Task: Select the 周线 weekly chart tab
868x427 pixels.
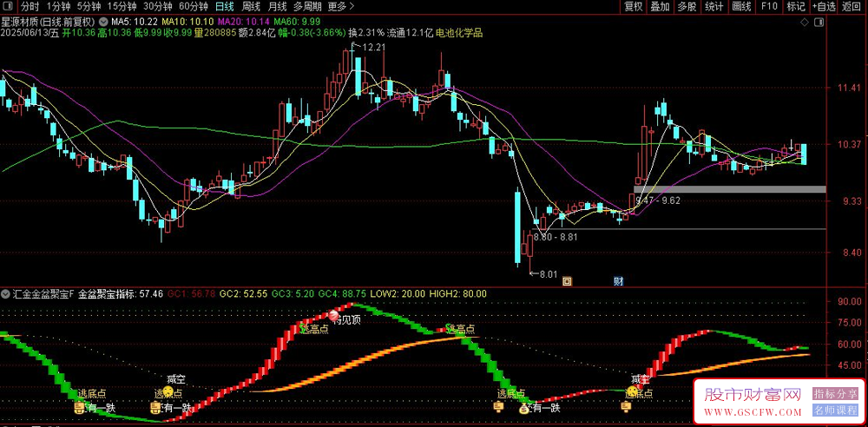Action: pyautogui.click(x=252, y=7)
